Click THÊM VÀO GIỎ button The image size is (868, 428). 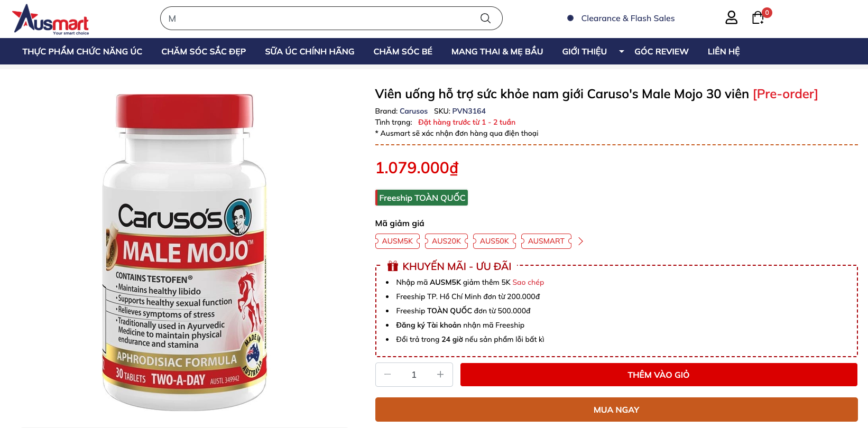pyautogui.click(x=658, y=375)
